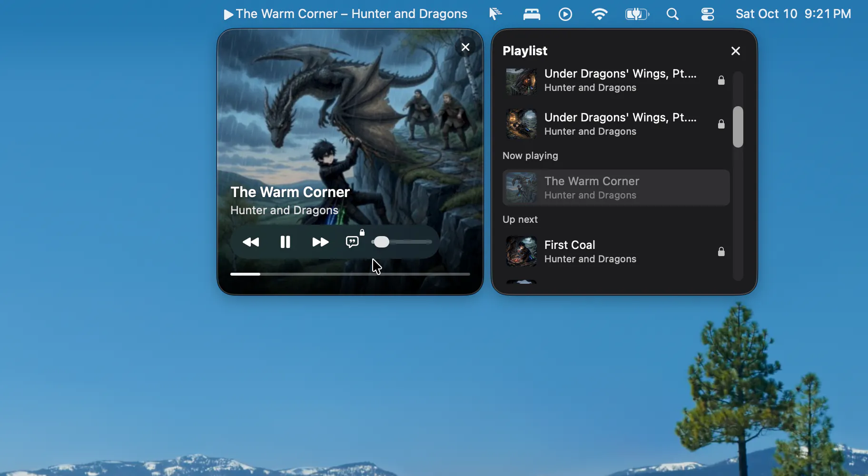Click The Warm Corner title in the player
The image size is (868, 476).
(x=290, y=192)
